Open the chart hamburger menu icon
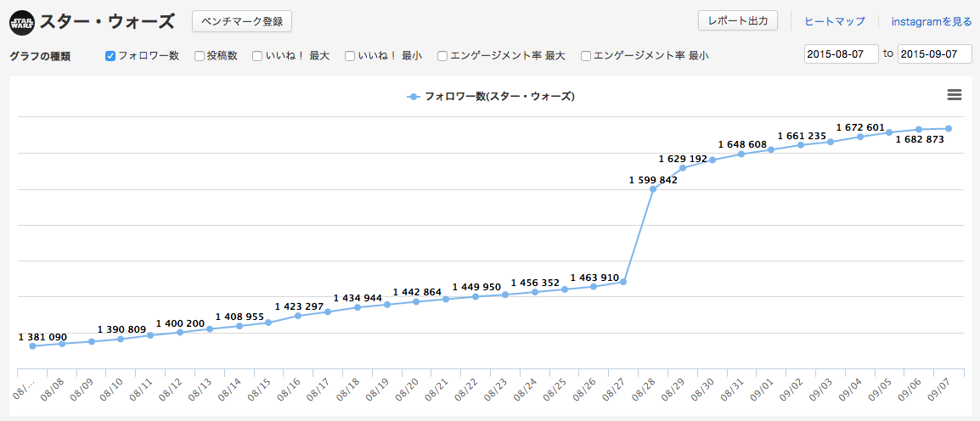The width and height of the screenshot is (980, 421). click(954, 95)
